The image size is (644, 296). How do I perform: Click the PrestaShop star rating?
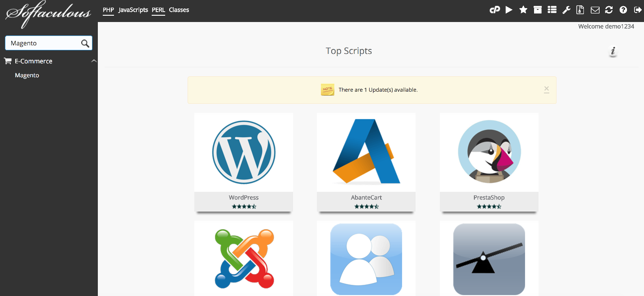pyautogui.click(x=489, y=207)
